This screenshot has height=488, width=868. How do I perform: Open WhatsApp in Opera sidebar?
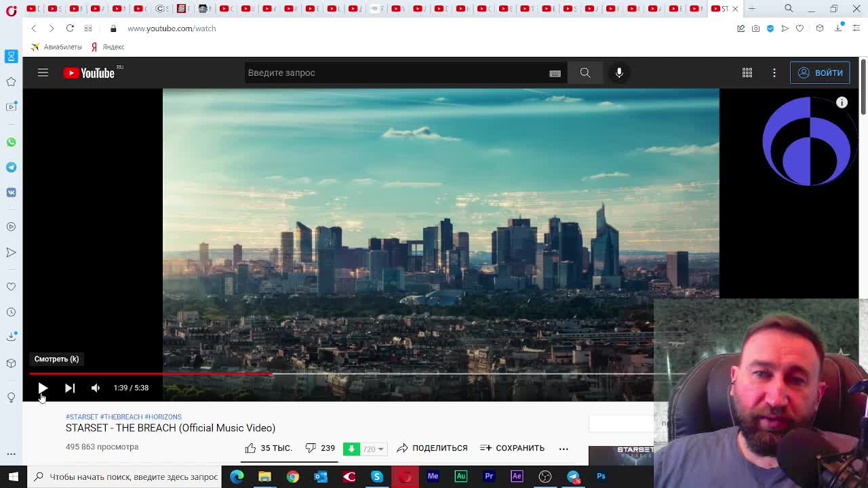pos(11,142)
